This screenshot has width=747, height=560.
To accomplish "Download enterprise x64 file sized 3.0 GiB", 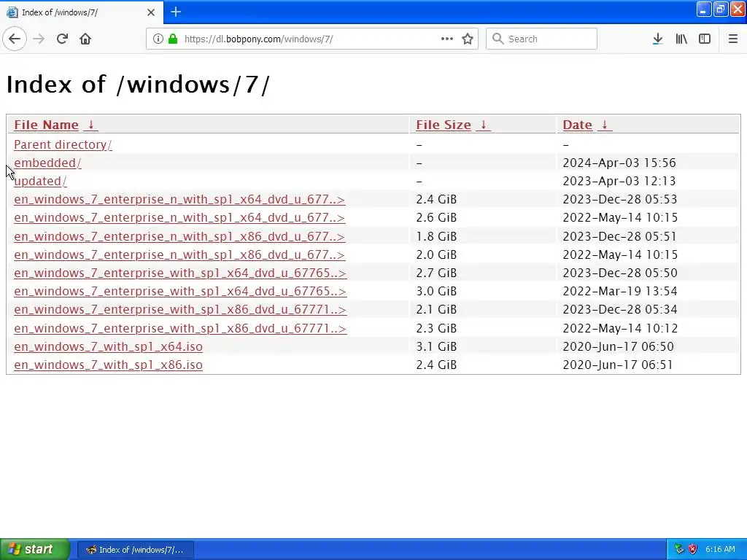I will [x=180, y=291].
